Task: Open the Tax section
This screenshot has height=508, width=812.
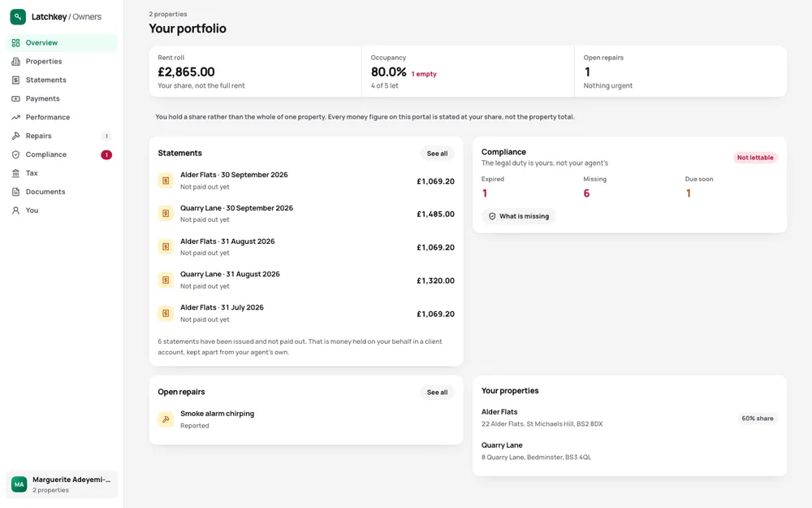Action: 62,173
